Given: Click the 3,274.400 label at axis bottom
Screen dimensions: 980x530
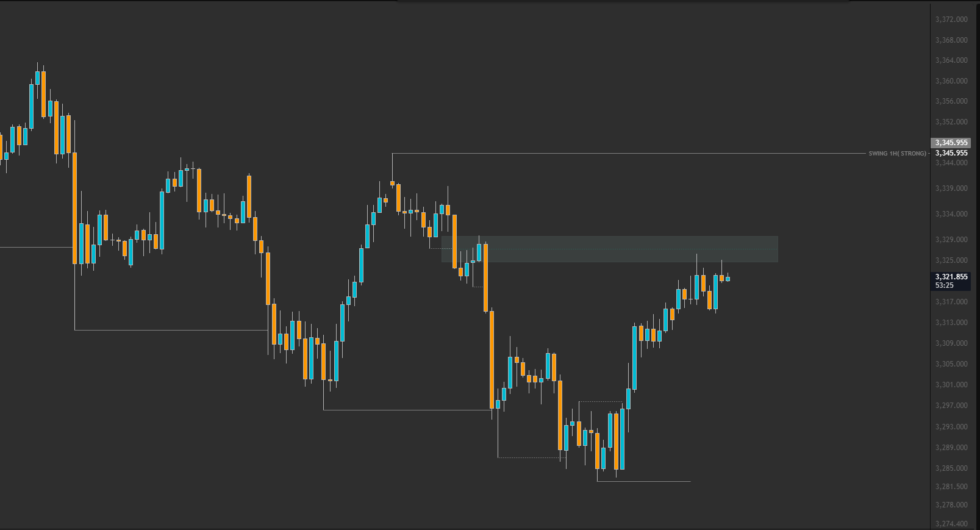Looking at the screenshot, I should tap(951, 524).
